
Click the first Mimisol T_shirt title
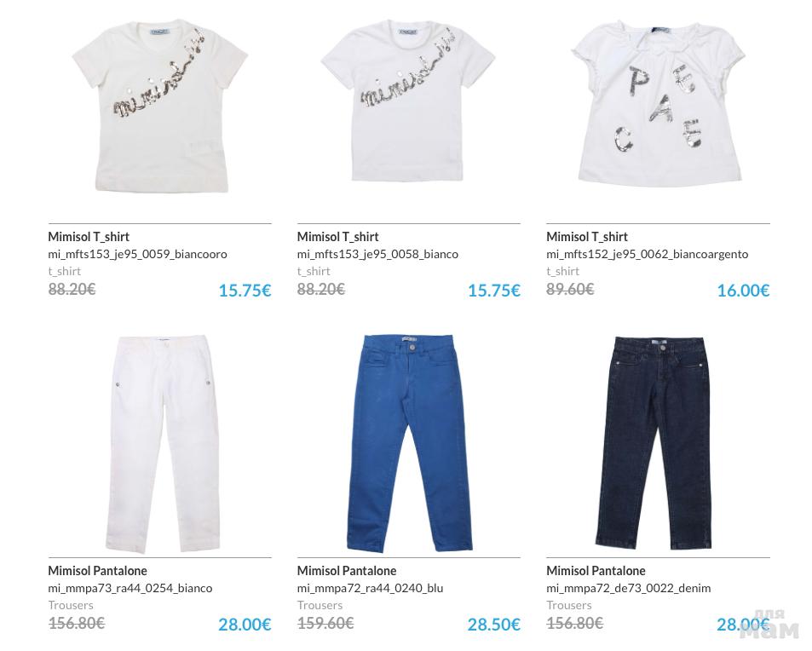tap(89, 237)
